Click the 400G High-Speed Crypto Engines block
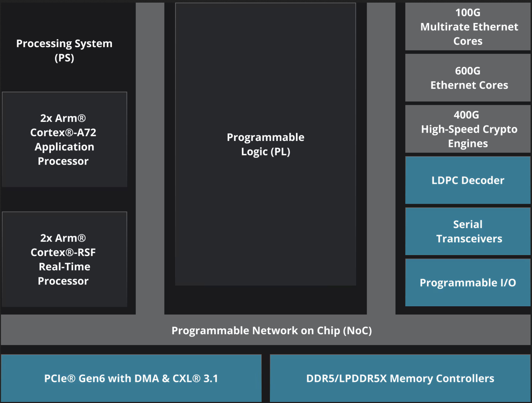This screenshot has height=403, width=532. pos(468,129)
